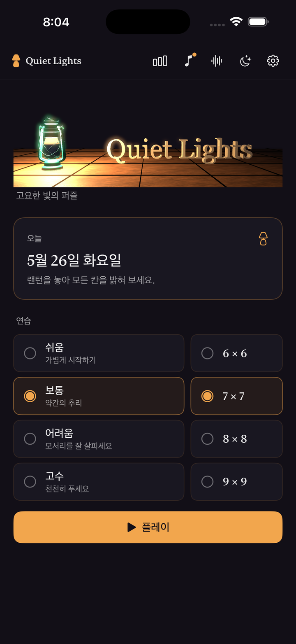
Task: Start the game with 플레이 button
Action: pos(148,527)
